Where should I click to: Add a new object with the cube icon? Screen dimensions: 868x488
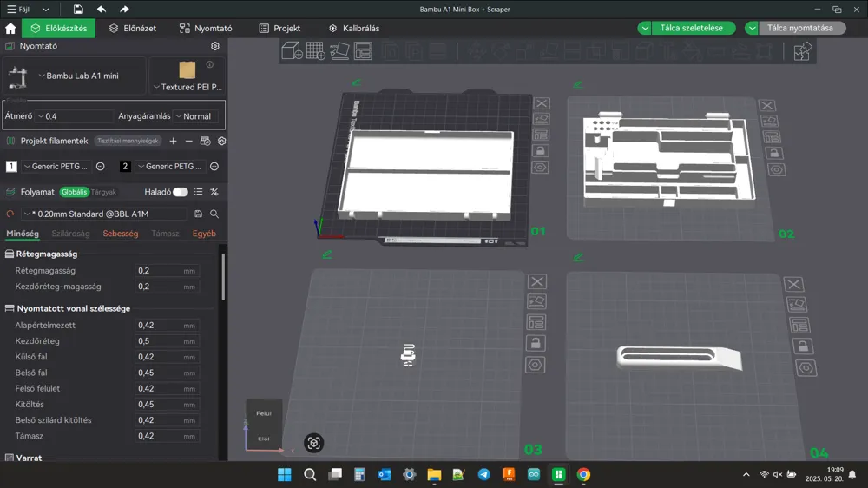(x=292, y=51)
